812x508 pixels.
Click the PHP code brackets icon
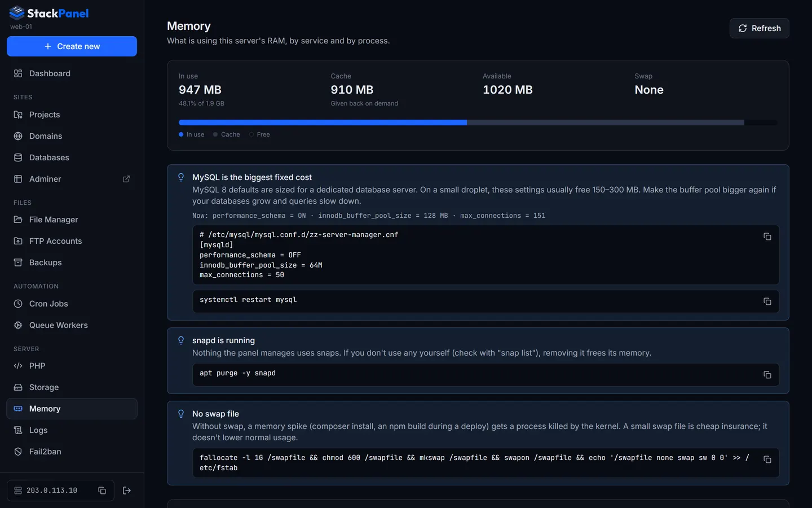(18, 366)
